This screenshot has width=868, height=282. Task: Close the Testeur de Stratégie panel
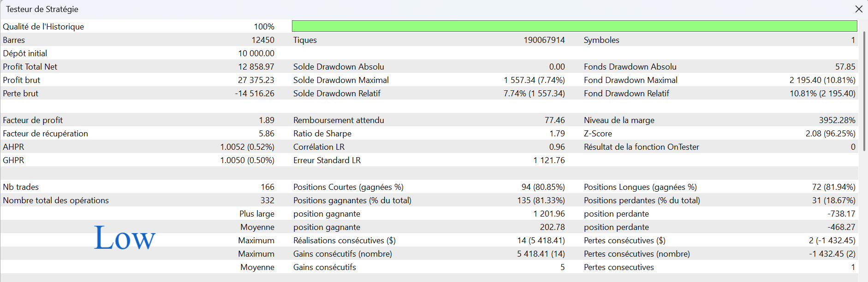pyautogui.click(x=859, y=9)
